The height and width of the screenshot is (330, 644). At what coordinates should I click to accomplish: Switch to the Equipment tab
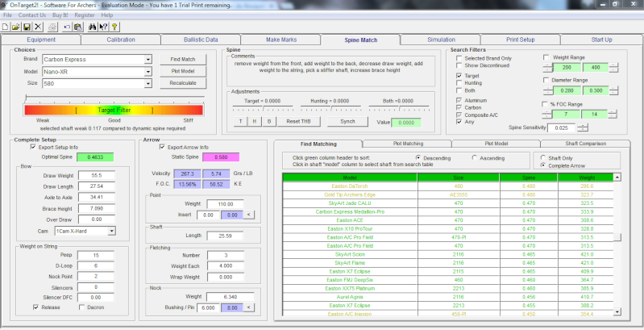pos(41,40)
